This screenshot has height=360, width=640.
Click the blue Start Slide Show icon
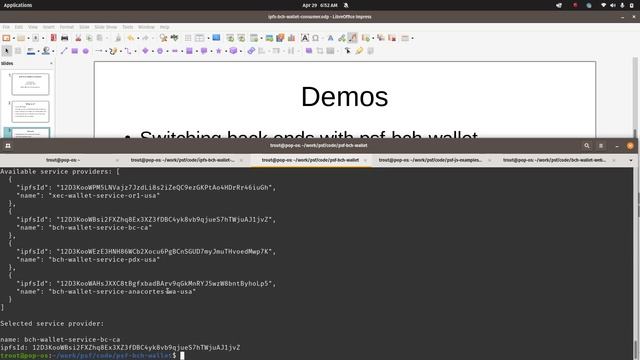pos(216,38)
